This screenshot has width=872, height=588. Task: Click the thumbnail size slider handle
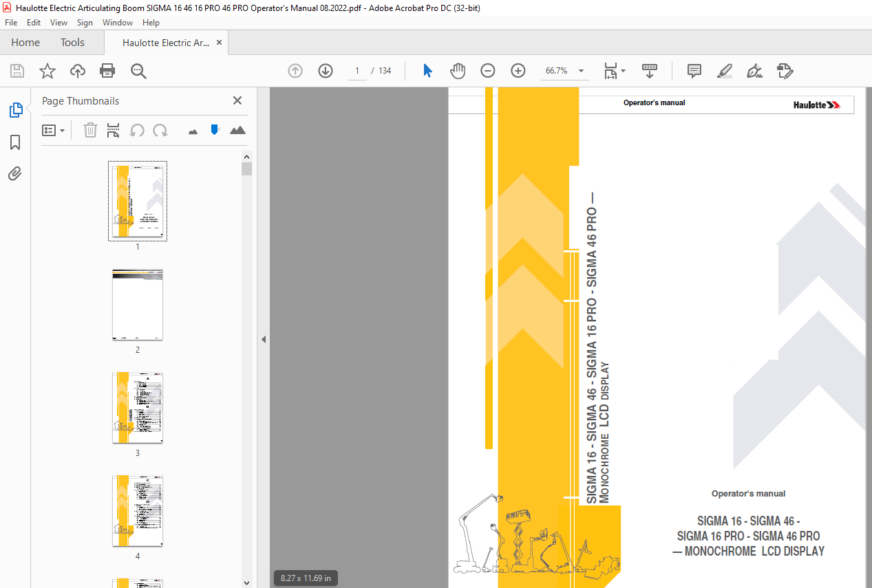pos(215,129)
